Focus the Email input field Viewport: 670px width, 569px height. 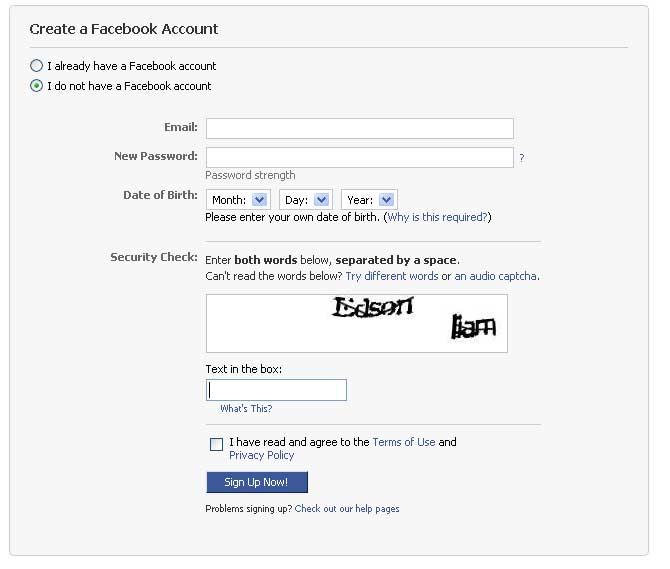pyautogui.click(x=360, y=129)
